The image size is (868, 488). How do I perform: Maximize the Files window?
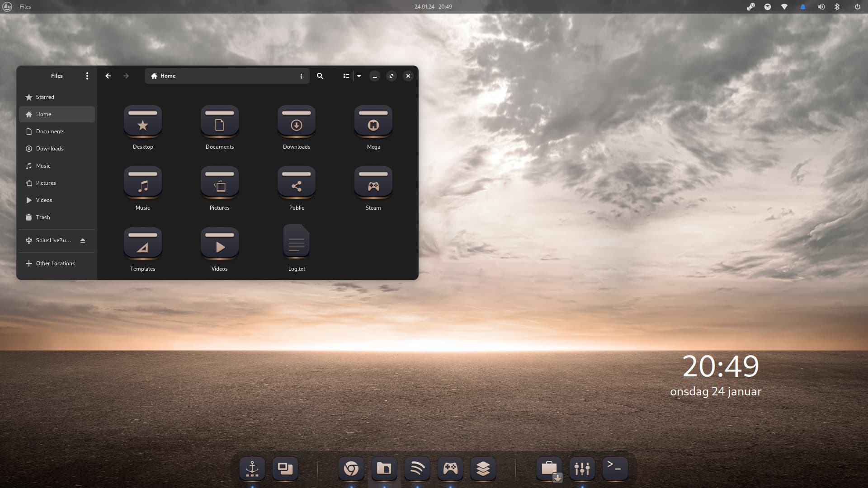point(392,76)
